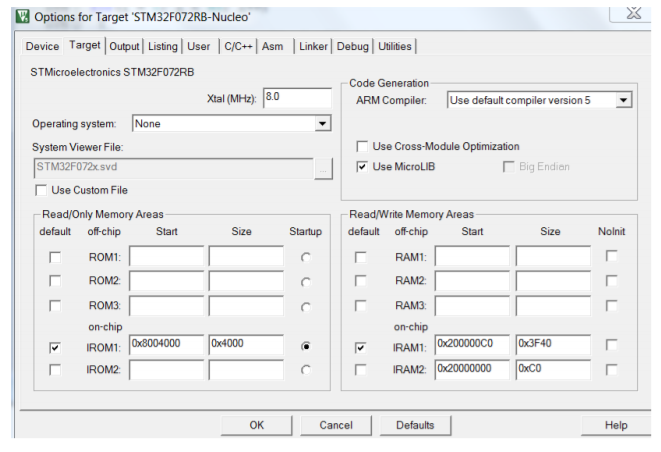661x452 pixels.
Task: Go to the Listing tab
Action: [163, 46]
